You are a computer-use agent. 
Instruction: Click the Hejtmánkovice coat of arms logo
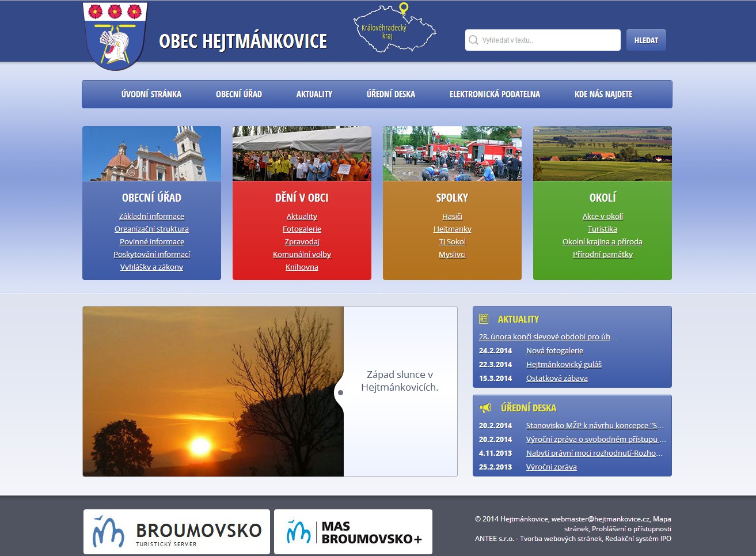pyautogui.click(x=115, y=36)
